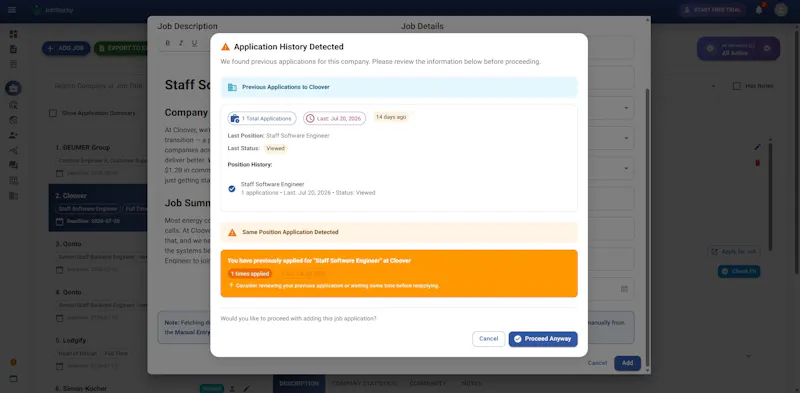Click the building icon beside Previous Applications
This screenshot has width=800, height=393.
tap(232, 87)
